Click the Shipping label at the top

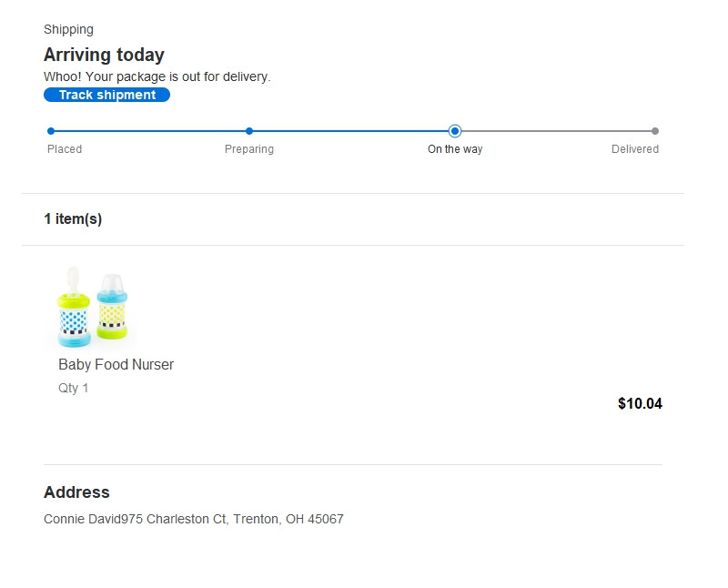pyautogui.click(x=68, y=30)
